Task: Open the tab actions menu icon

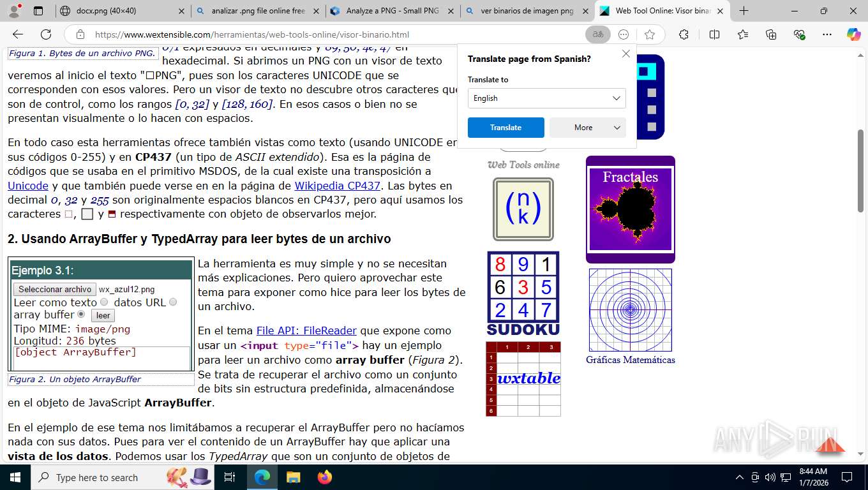Action: [x=38, y=11]
